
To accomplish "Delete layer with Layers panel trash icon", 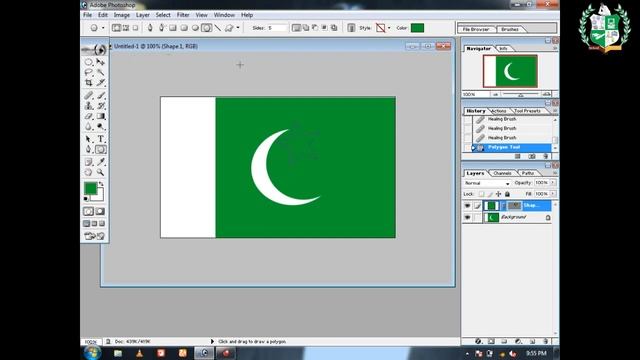I will coord(546,341).
